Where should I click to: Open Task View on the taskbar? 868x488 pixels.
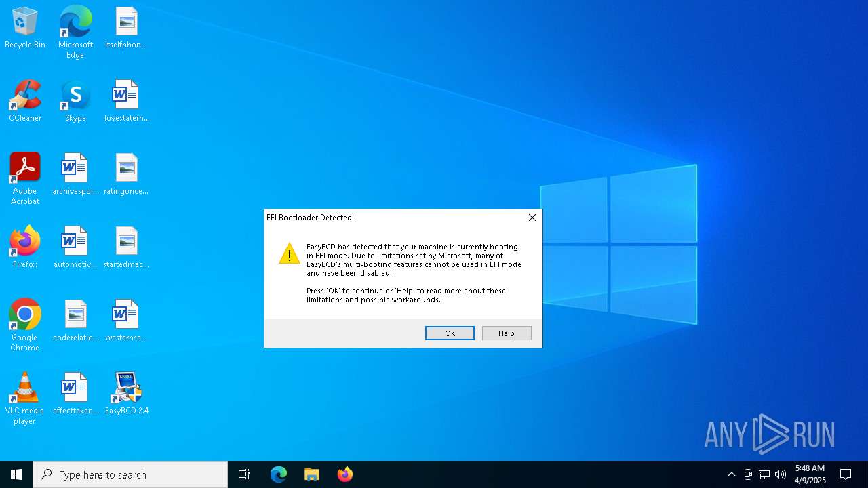pos(244,474)
